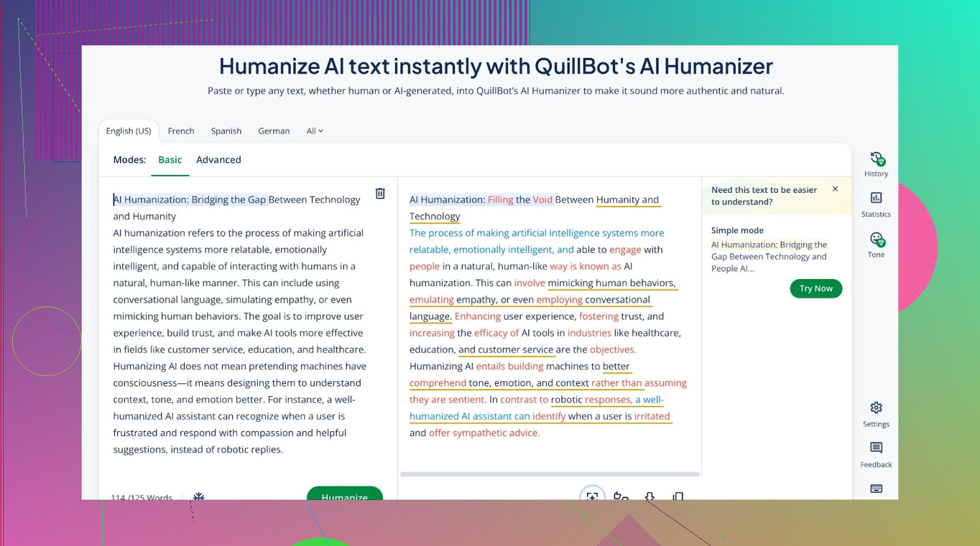This screenshot has width=980, height=546.
Task: Click the download output icon
Action: tap(650, 496)
